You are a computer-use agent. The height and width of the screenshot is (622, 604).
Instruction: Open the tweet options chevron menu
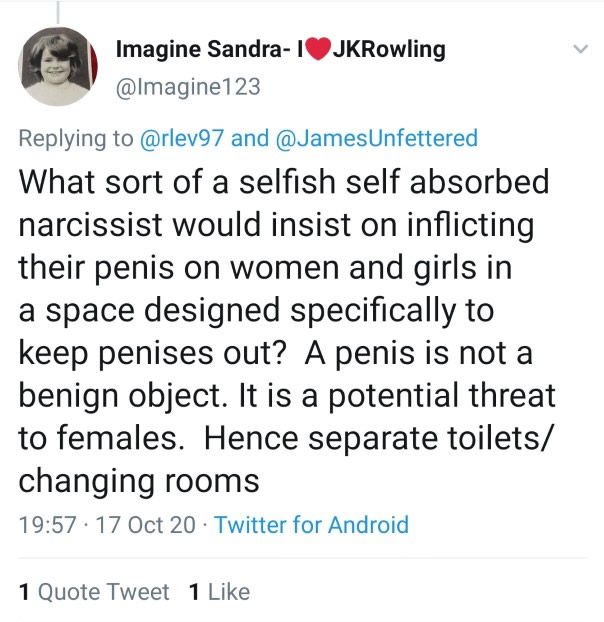579,49
